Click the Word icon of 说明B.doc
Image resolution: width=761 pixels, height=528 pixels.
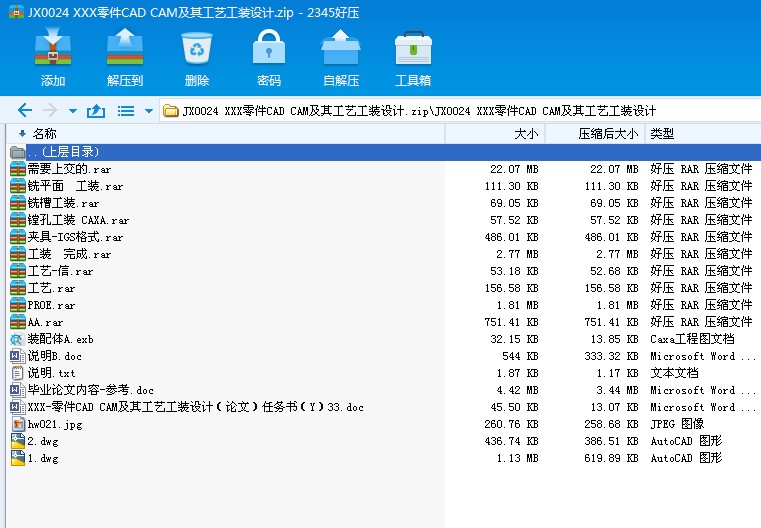coord(17,356)
